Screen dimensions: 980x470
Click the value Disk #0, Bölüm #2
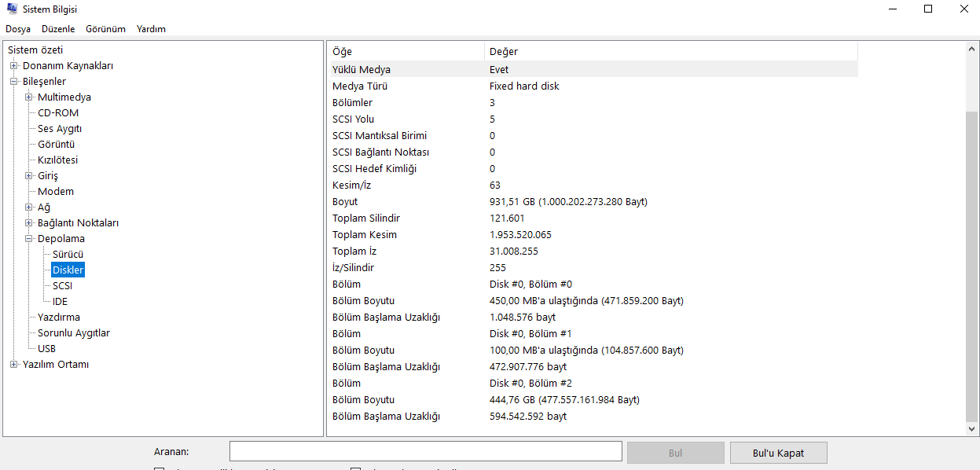pos(530,384)
